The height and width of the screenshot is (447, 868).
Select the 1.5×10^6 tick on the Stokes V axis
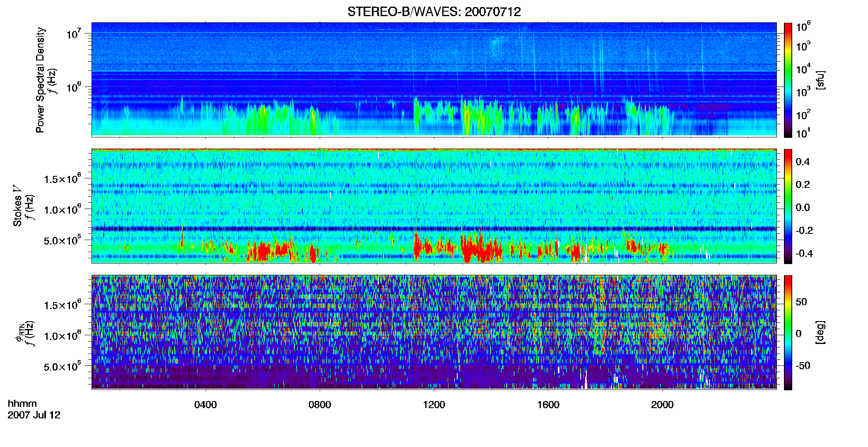(63, 179)
